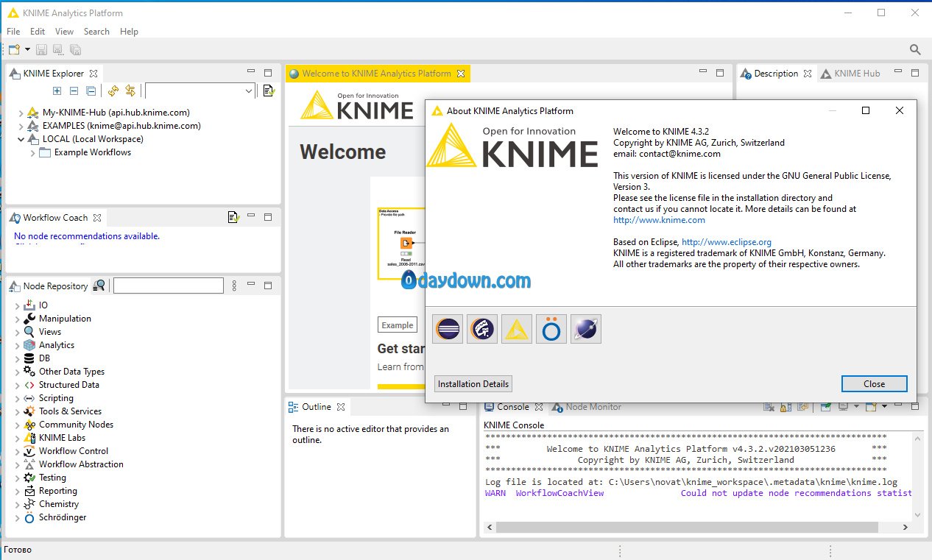
Task: Click Collapse icon (minus) in KNIME Explorer toolbar
Action: [74, 91]
